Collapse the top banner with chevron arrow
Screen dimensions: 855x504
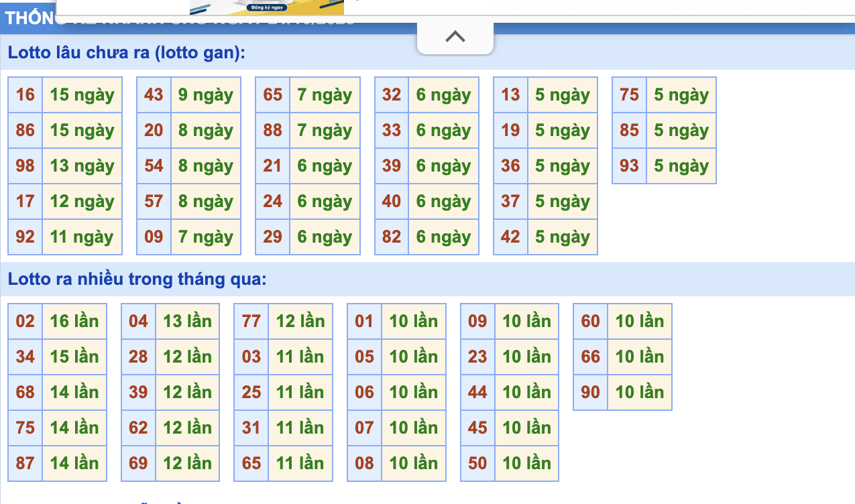455,37
